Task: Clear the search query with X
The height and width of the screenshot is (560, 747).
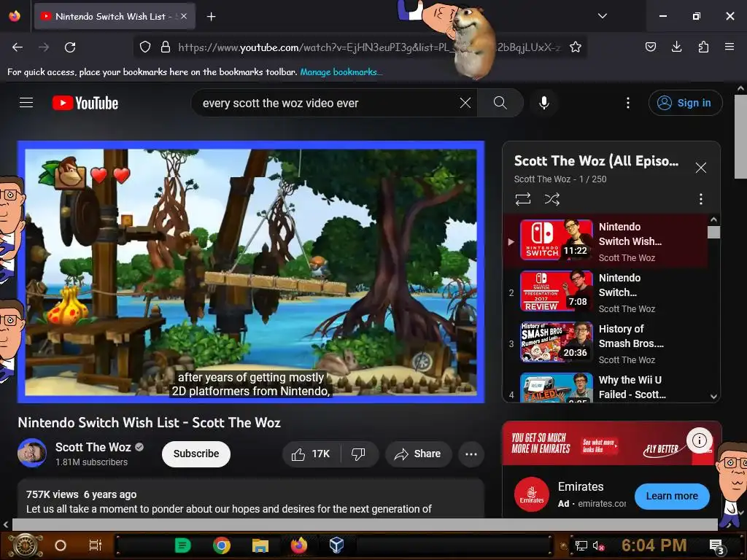Action: point(465,103)
